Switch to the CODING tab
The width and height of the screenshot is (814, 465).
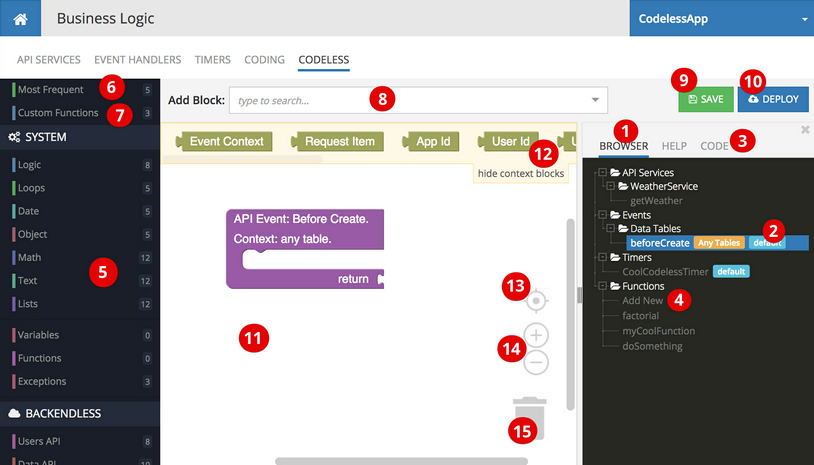tap(264, 60)
